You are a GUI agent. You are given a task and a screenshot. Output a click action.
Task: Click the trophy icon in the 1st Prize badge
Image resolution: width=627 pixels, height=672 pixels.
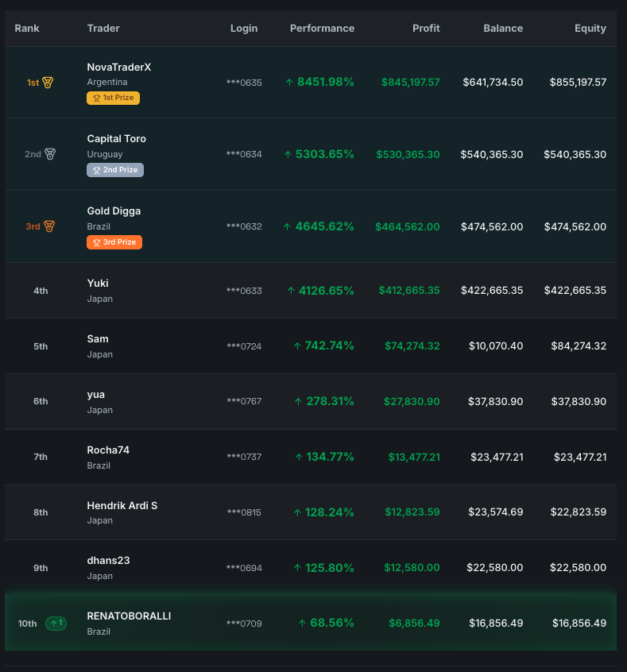[96, 98]
